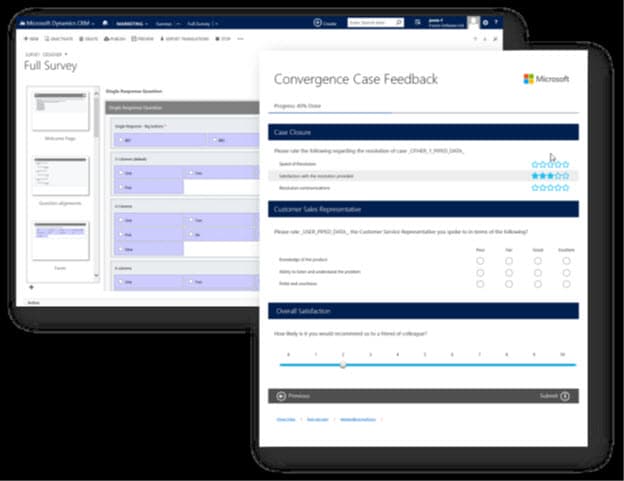Select Poor for Ability to listen row
624x481 pixels.
(480, 273)
